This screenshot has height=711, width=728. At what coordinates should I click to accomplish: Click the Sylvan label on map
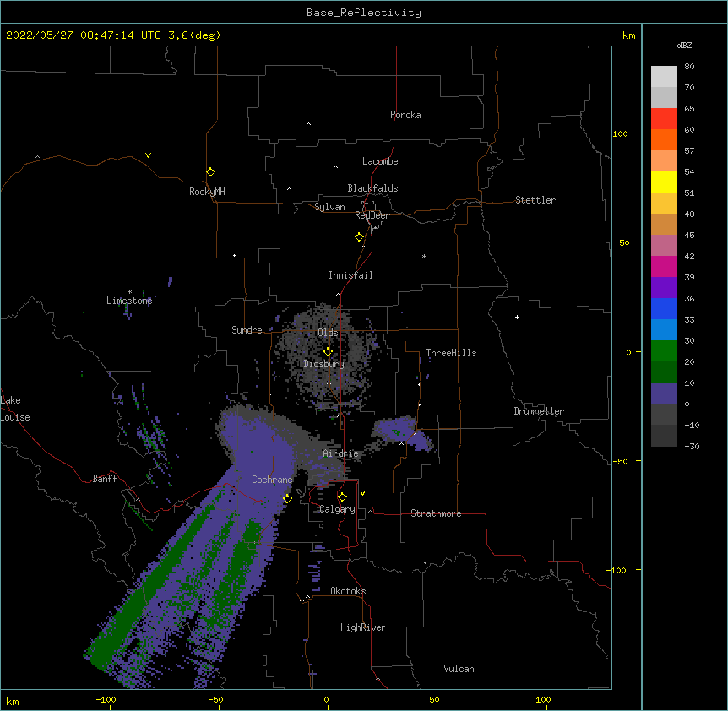pyautogui.click(x=329, y=207)
